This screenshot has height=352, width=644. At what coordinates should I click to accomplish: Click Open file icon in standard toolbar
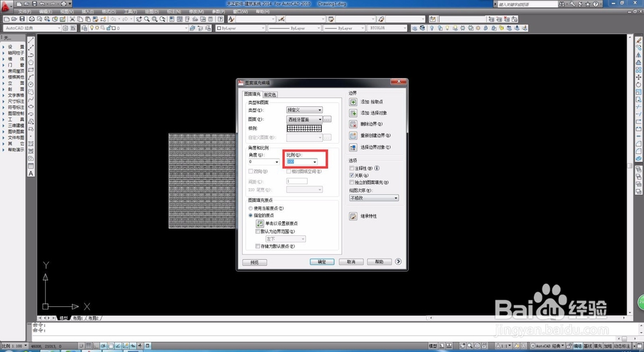tap(14, 19)
